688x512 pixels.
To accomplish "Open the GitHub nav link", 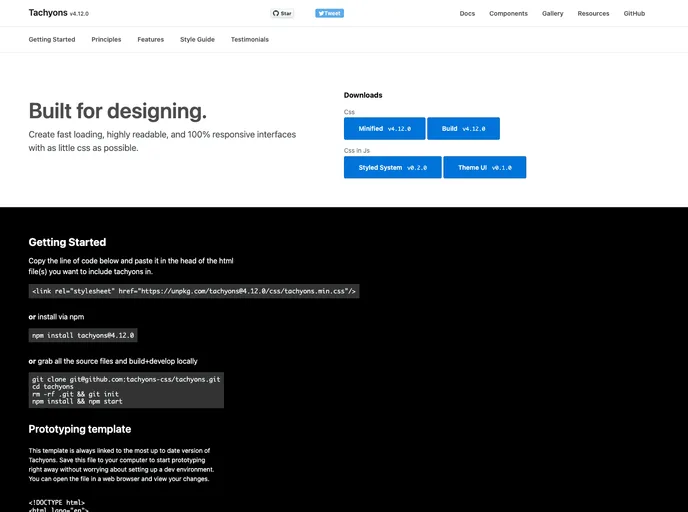I will (634, 14).
